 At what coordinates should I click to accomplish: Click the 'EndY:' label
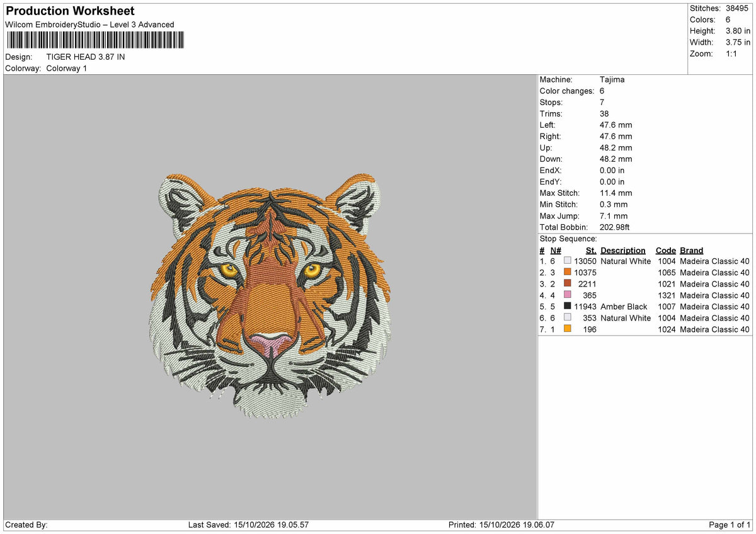[x=550, y=181]
